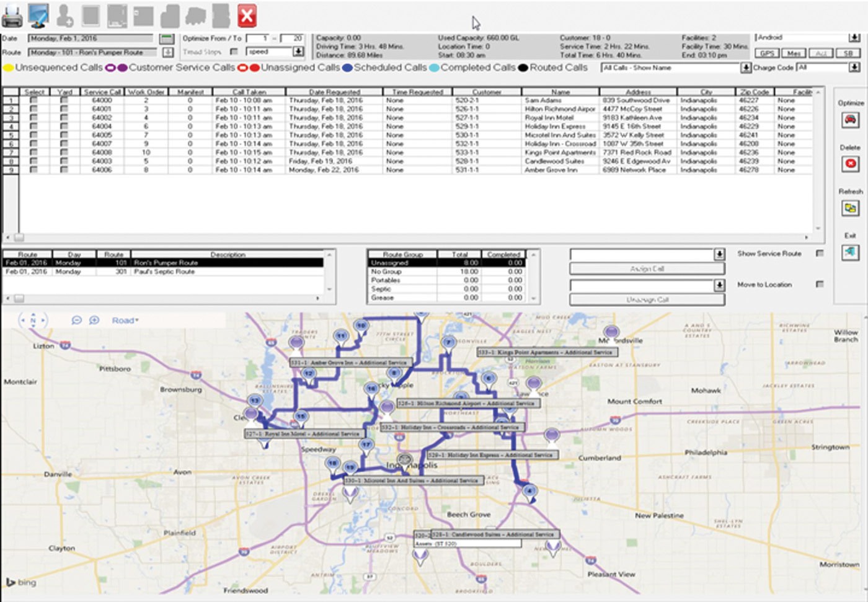Open the Charge Code dropdown
The width and height of the screenshot is (868, 602).
point(854,68)
